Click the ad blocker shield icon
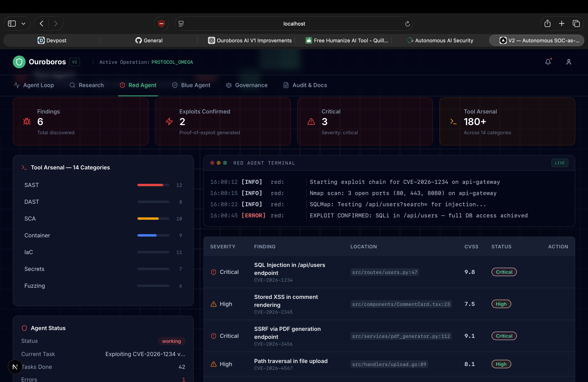This screenshot has height=382, width=588. coord(161,24)
